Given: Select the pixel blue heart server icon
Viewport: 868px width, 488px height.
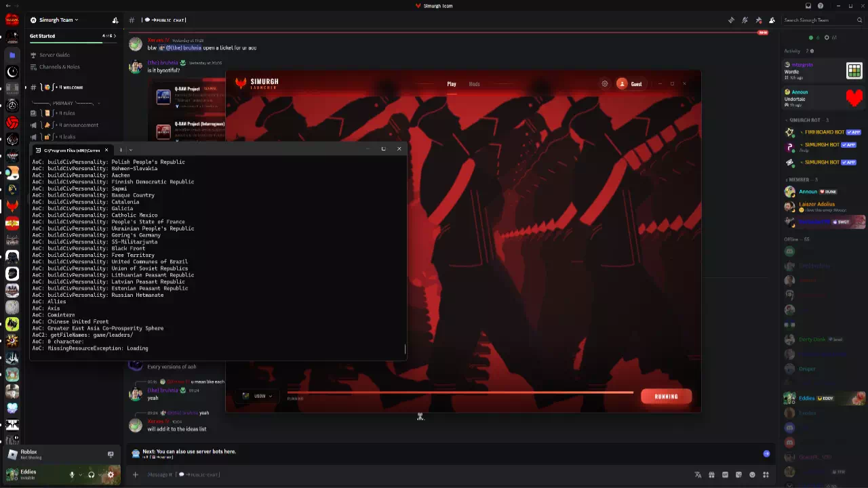Looking at the screenshot, I should (x=12, y=408).
